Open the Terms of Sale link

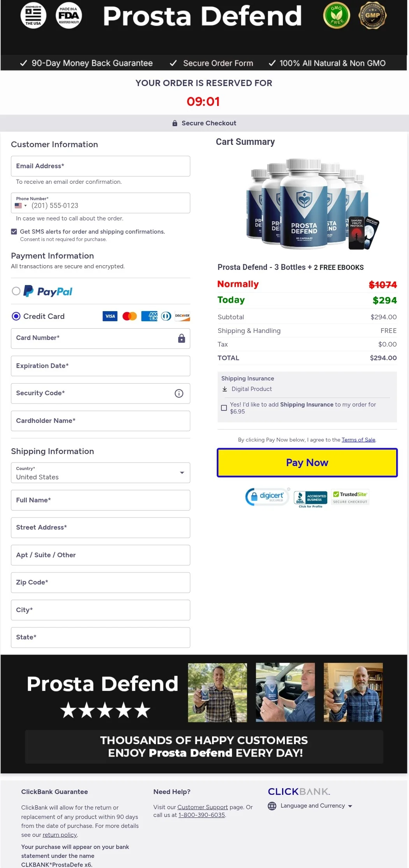(x=358, y=440)
